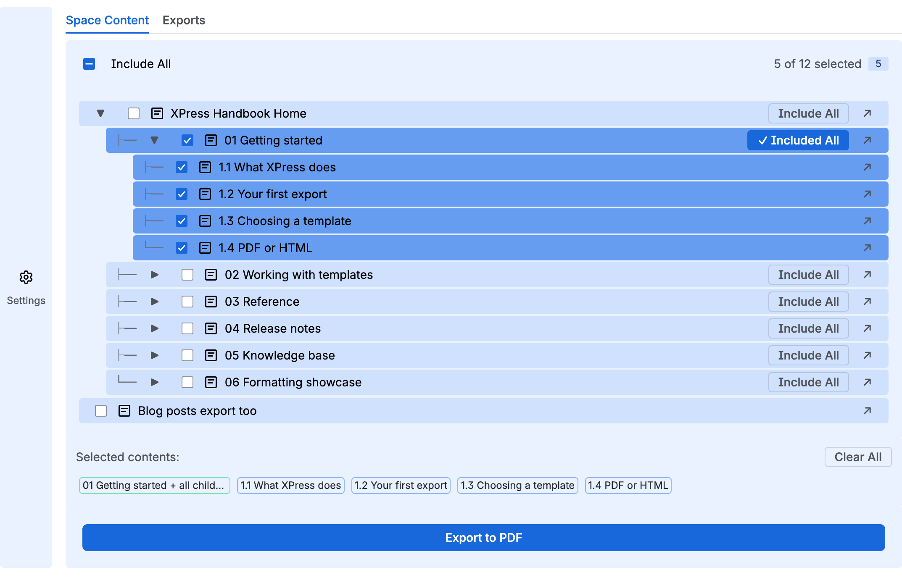Collapse the XPress Handbook Home tree
Image resolution: width=902 pixels, height=588 pixels.
pos(100,113)
